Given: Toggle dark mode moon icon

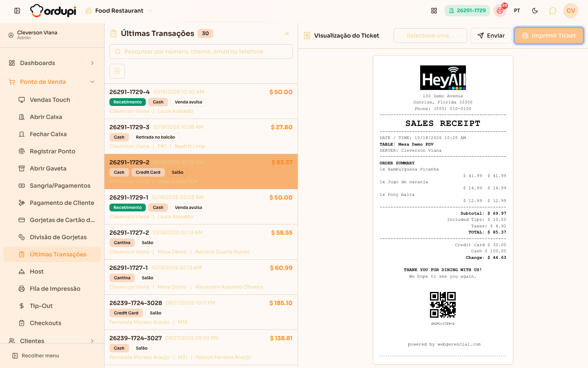Looking at the screenshot, I should point(535,11).
